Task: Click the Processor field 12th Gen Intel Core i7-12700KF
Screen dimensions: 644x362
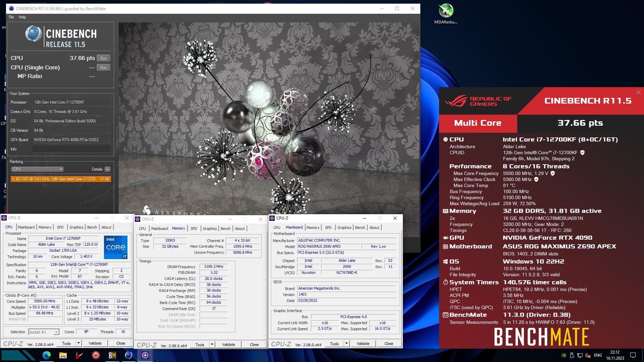Action: point(71,102)
